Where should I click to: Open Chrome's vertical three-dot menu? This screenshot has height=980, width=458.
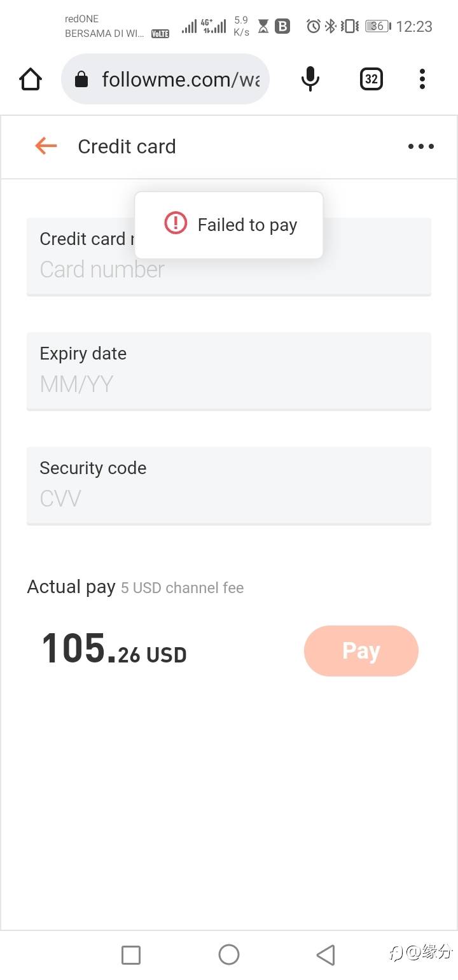tap(422, 80)
